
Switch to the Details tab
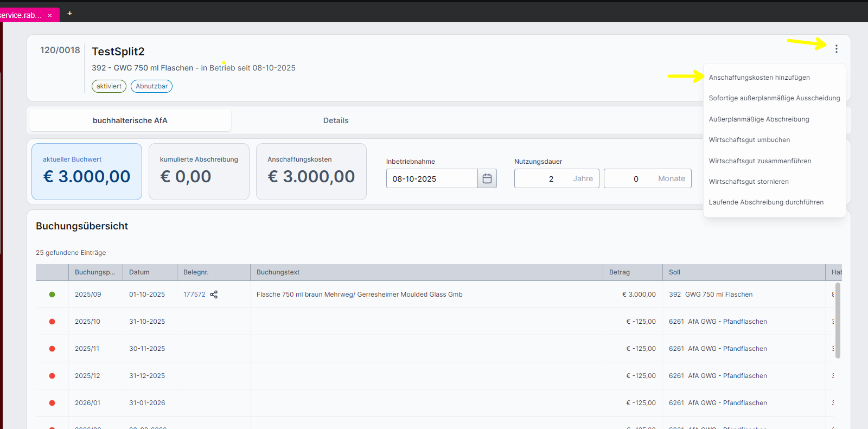pos(336,120)
